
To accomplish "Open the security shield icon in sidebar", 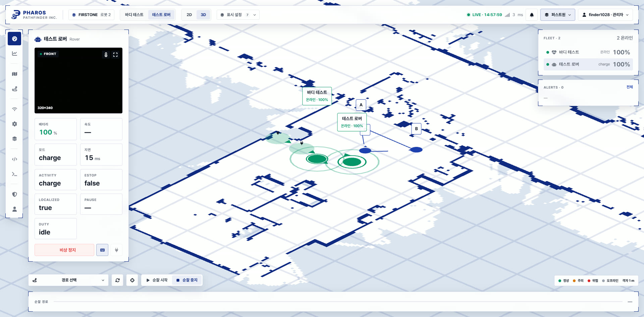I will 14,194.
